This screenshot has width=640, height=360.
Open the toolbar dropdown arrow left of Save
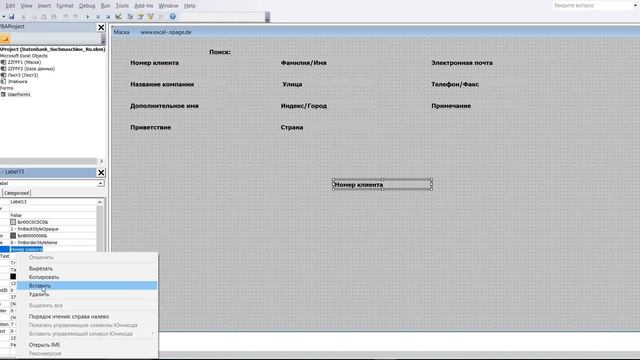[3, 17]
